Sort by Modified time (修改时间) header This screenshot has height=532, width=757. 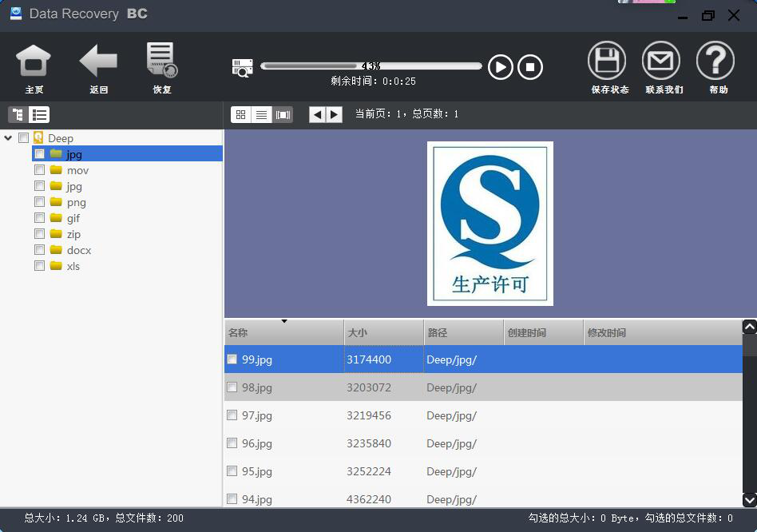pyautogui.click(x=663, y=332)
